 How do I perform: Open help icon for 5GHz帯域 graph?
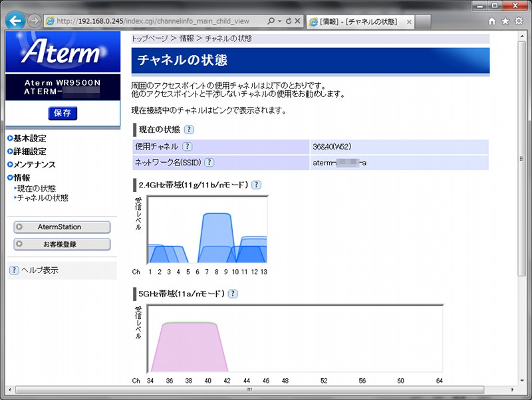coord(233,294)
